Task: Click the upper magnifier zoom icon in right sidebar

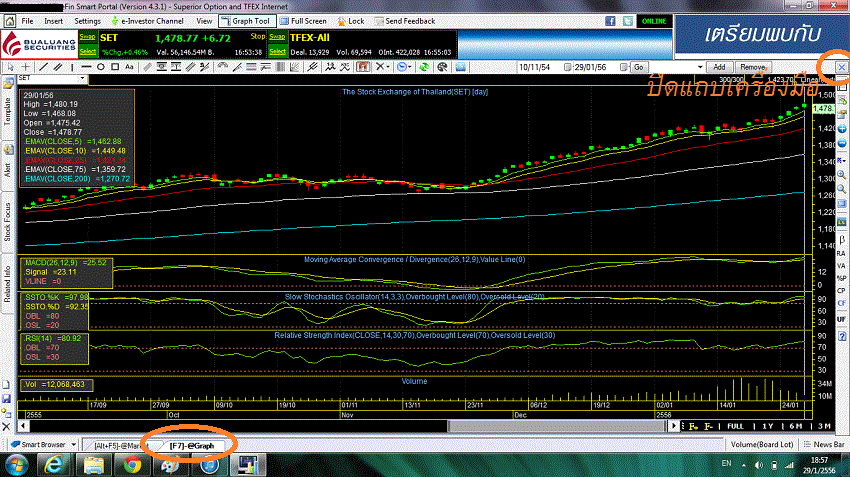Action: (x=842, y=175)
